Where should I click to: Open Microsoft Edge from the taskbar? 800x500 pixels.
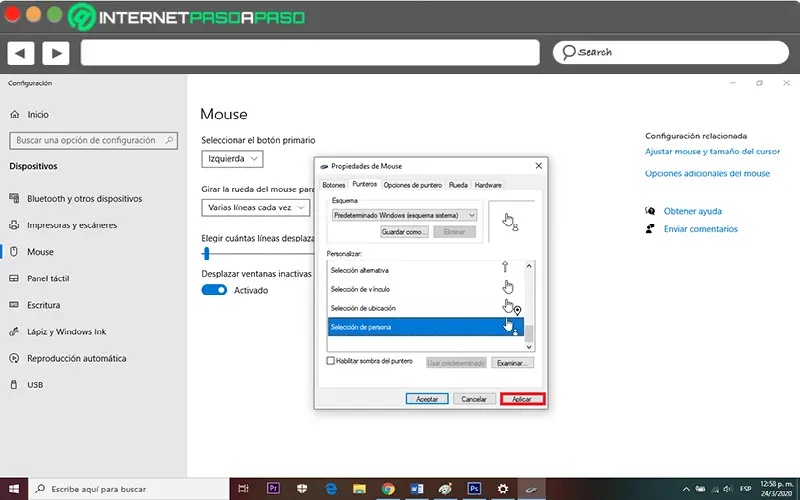[x=331, y=489]
